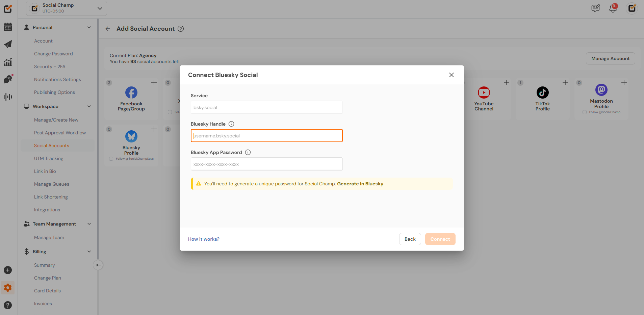Image resolution: width=644 pixels, height=315 pixels.
Task: Click the orange settings gear icon
Action: [8, 288]
